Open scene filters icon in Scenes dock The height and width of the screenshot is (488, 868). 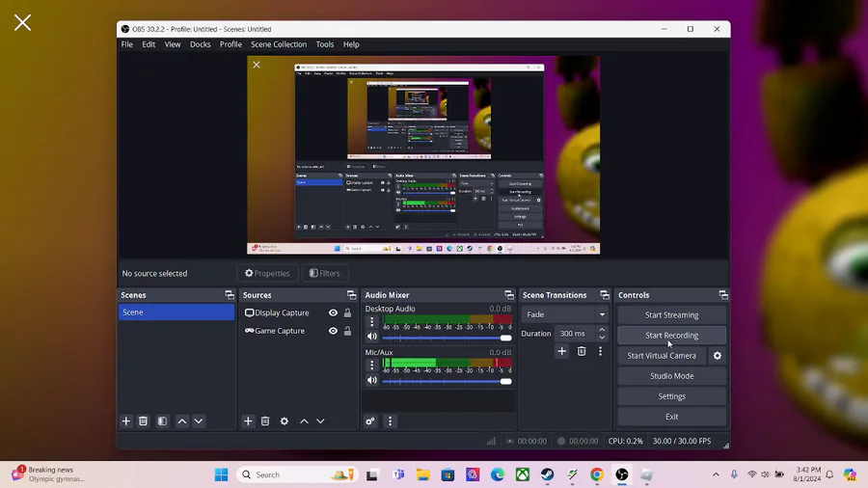point(162,421)
